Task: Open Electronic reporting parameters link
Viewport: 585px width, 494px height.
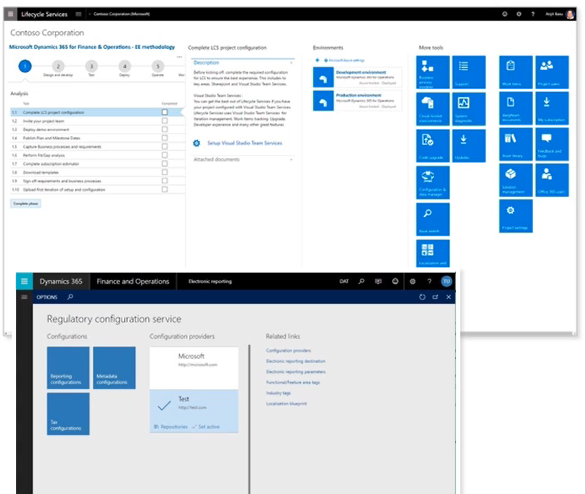Action: (x=296, y=372)
